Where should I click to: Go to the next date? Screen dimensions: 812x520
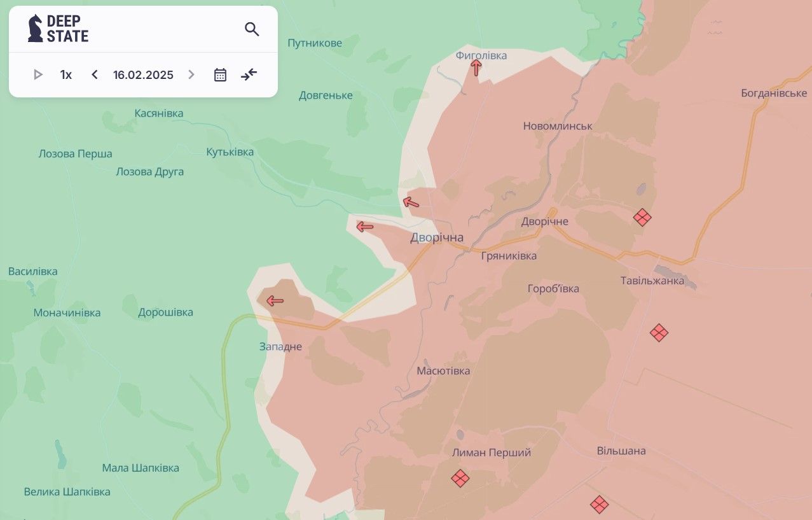tap(191, 75)
